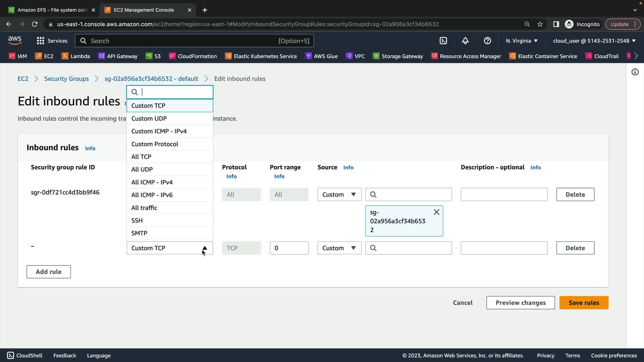644x362 pixels.
Task: Click the Add rule button
Action: (x=49, y=272)
